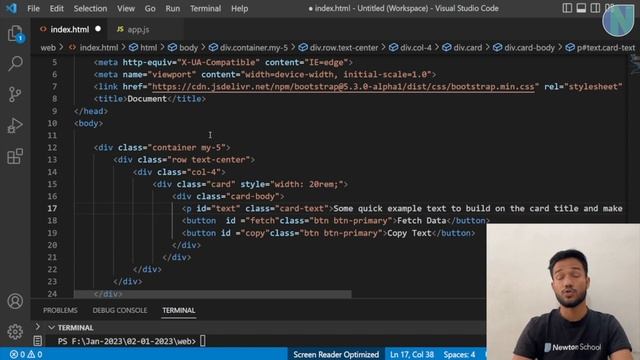
Task: Open the Accounts menu icon
Action: coord(15,301)
